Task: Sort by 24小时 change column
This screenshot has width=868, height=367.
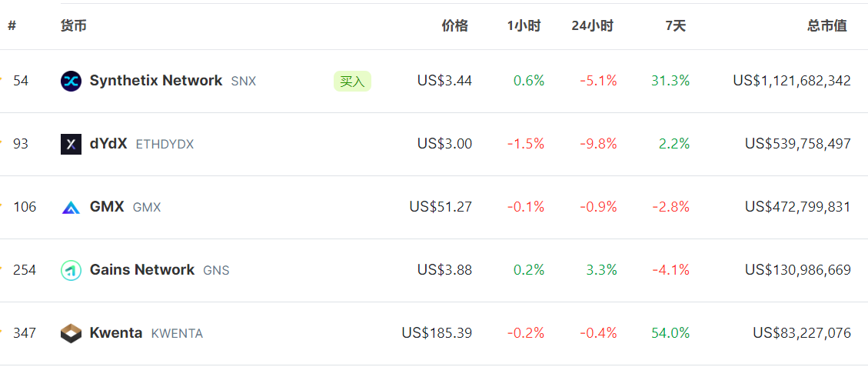Action: (x=592, y=25)
